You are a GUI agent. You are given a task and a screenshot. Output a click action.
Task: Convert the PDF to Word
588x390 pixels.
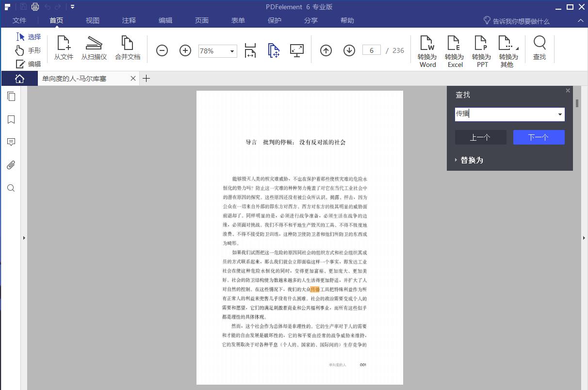click(x=427, y=50)
